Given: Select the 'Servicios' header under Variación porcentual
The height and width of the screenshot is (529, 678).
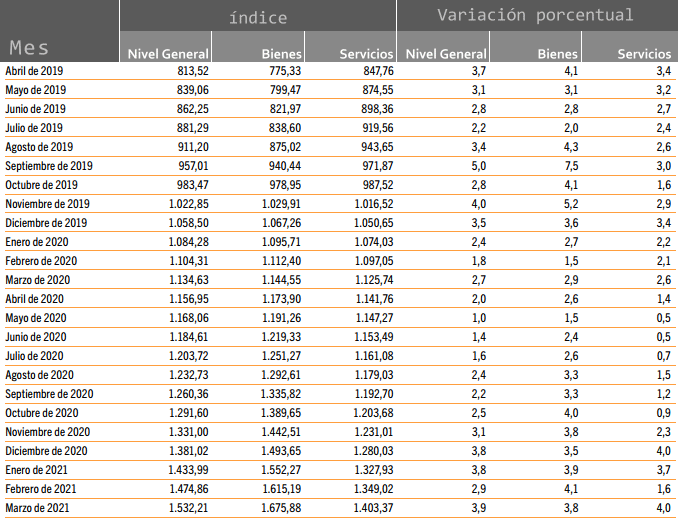Looking at the screenshot, I should pyautogui.click(x=644, y=54).
